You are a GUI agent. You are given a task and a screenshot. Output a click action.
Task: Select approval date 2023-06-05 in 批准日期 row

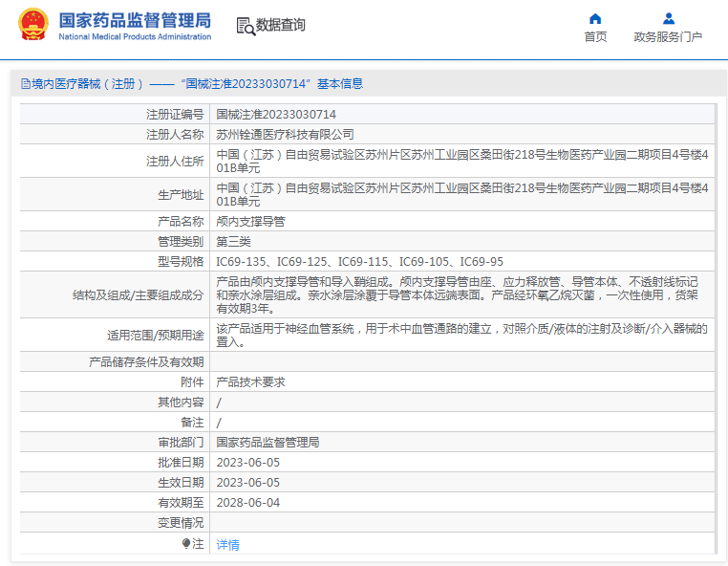click(x=248, y=463)
